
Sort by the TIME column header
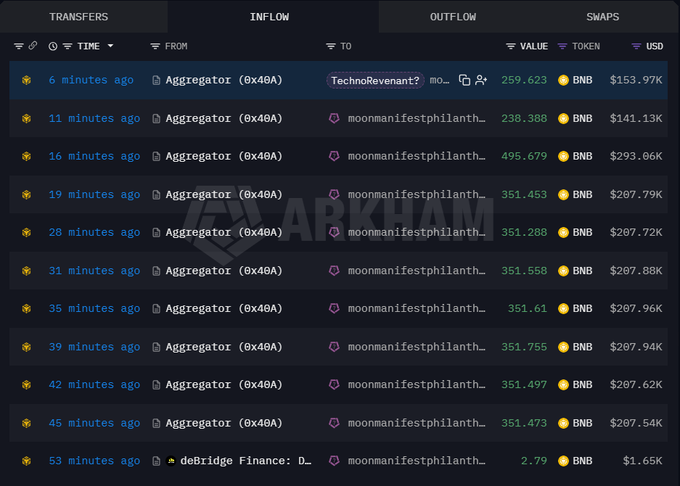(88, 46)
